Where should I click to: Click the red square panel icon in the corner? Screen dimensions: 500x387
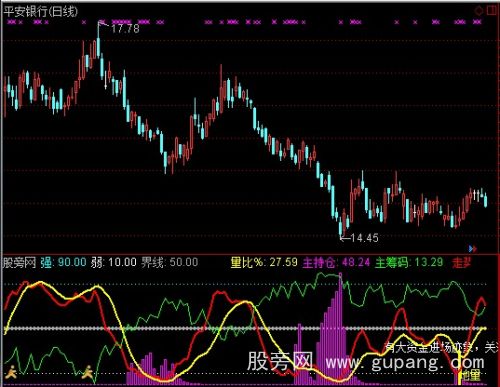pos(492,10)
